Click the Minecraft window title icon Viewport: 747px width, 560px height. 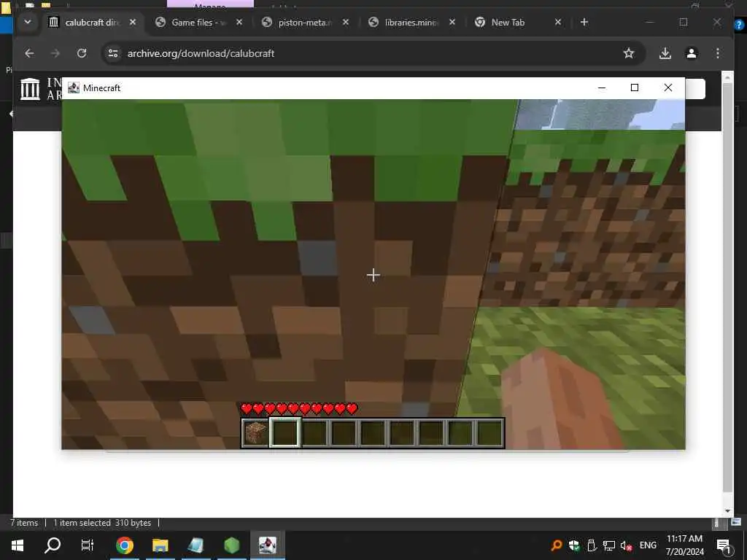[x=74, y=87]
